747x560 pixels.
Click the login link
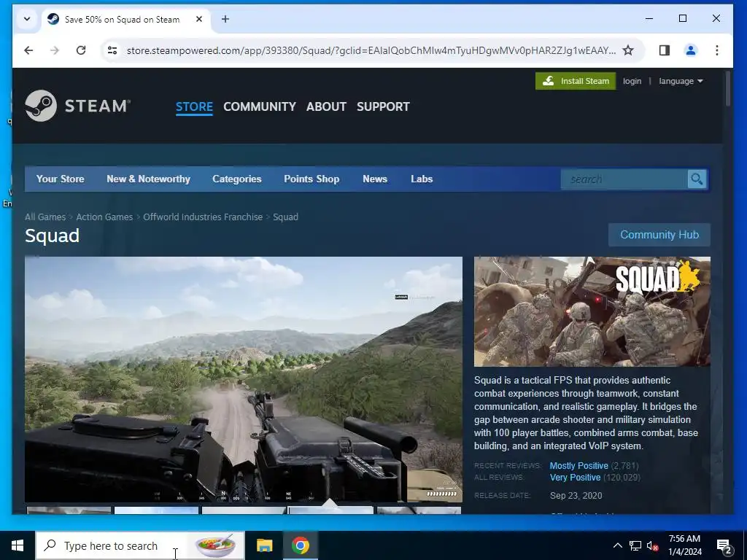[632, 81]
